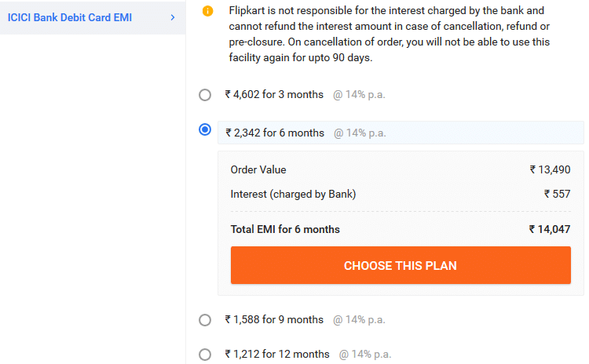Click the highlighted ₹ 2,342 for 6 months row
Image resolution: width=589 pixels, height=364 pixels.
(x=401, y=133)
